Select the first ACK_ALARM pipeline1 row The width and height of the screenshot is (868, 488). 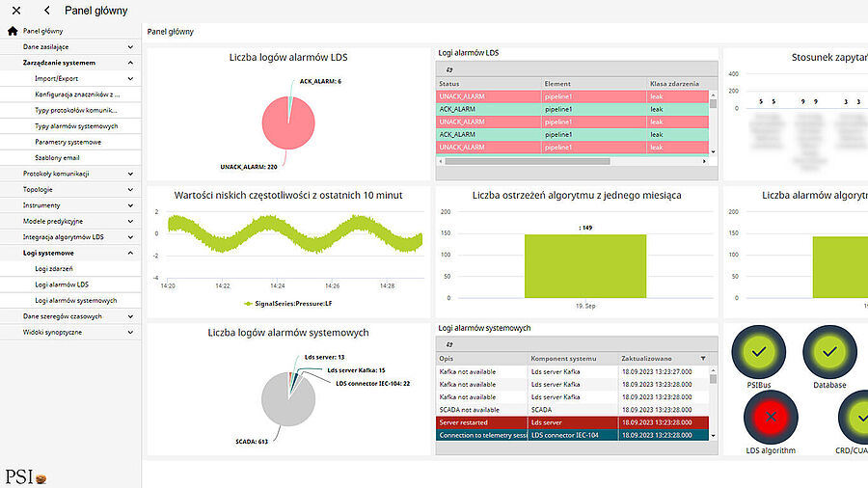pos(572,109)
